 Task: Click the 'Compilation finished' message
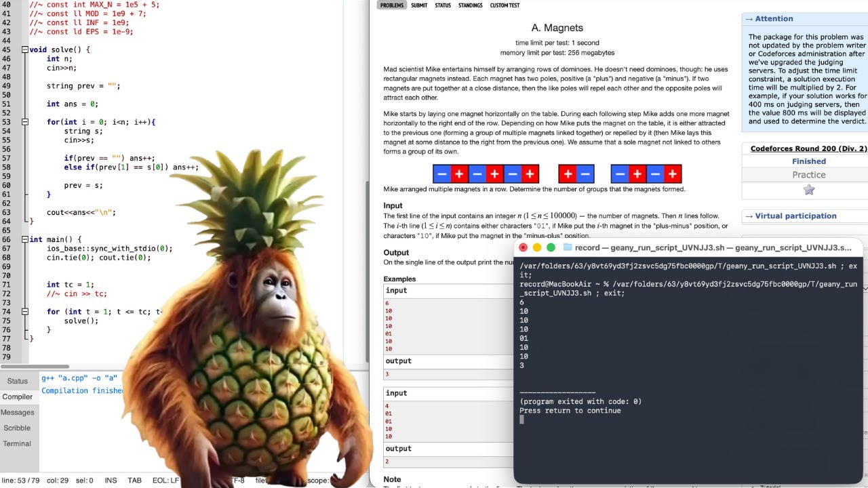tap(82, 390)
